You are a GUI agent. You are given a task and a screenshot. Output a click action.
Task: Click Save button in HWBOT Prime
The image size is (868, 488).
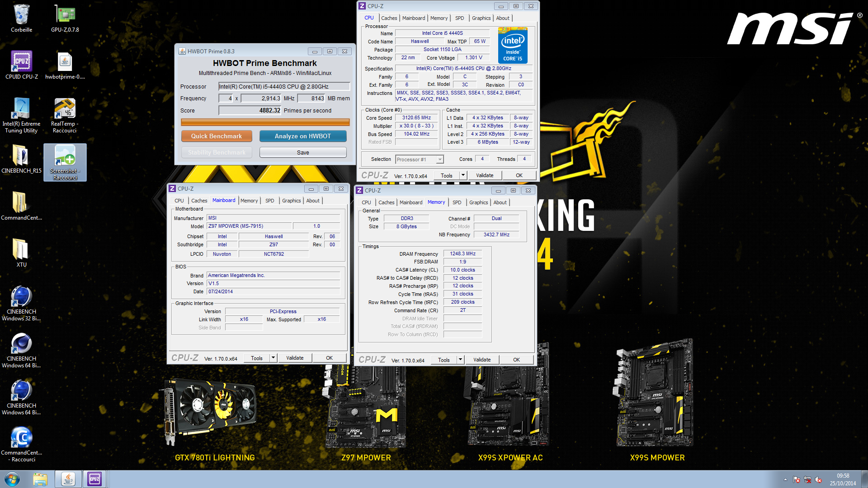tap(303, 152)
